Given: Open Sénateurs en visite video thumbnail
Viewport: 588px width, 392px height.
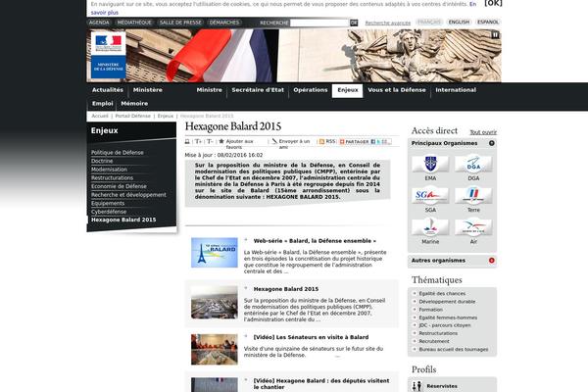Looking at the screenshot, I should pos(215,350).
